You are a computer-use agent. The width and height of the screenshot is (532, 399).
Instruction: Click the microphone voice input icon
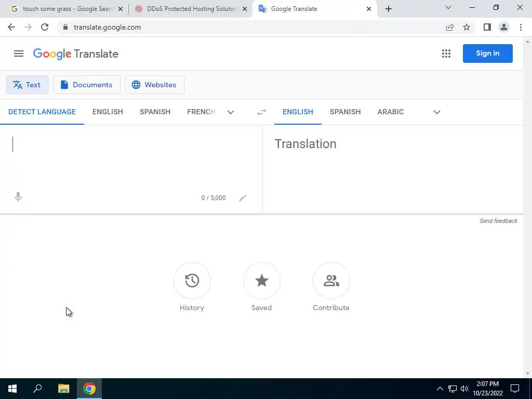coord(18,197)
